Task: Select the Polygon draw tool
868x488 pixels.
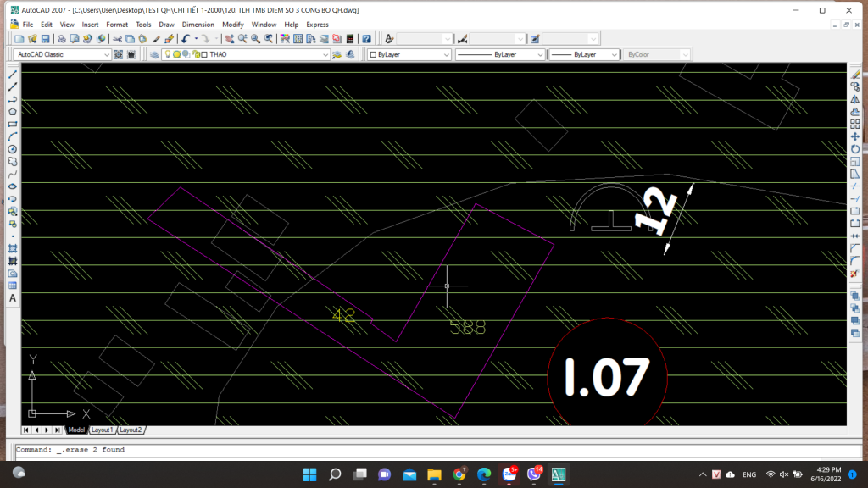Action: point(12,112)
